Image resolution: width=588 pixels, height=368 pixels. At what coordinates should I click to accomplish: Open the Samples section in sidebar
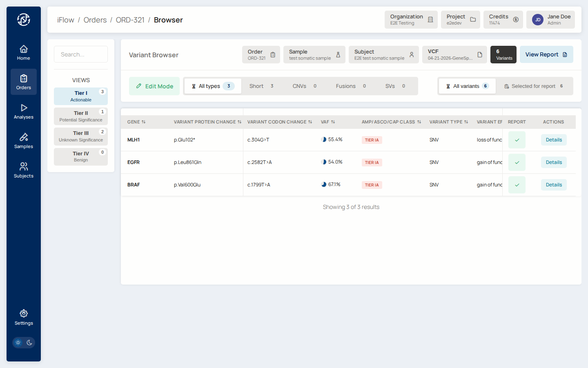point(24,141)
